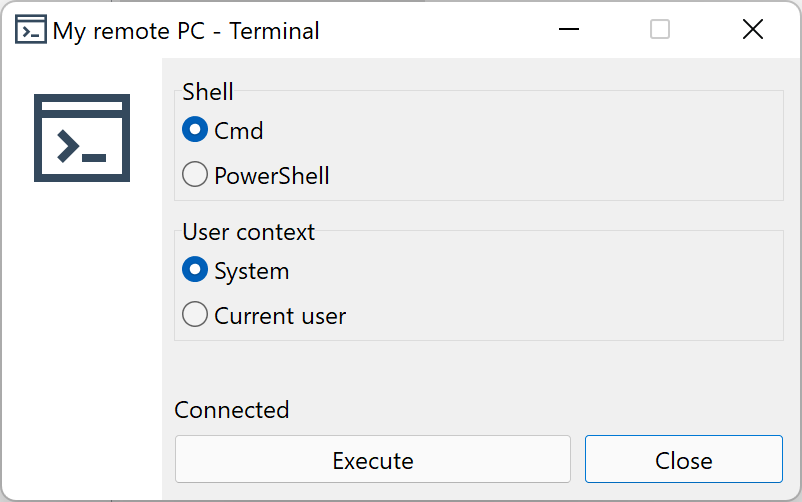Click the disabled maximize window button

(660, 30)
